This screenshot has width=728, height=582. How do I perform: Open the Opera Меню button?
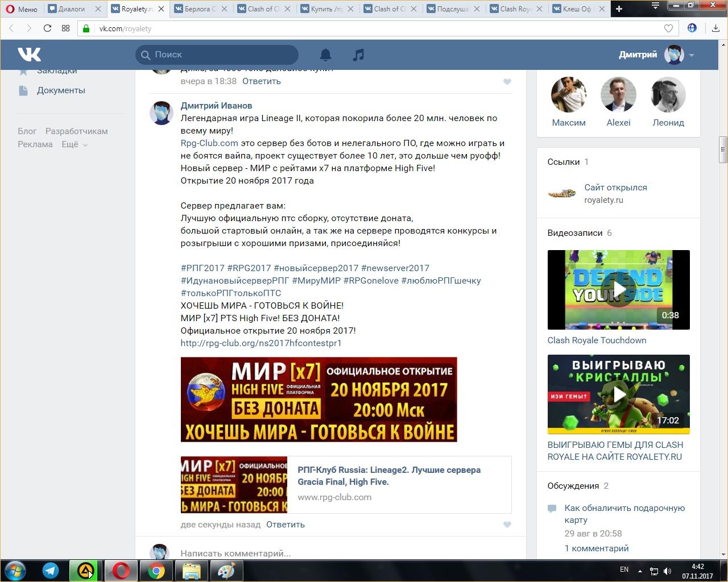coord(22,9)
